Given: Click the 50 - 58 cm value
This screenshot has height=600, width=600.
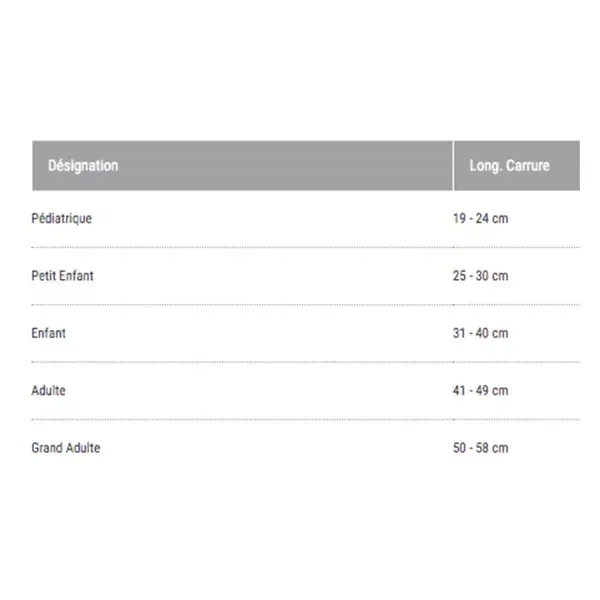Looking at the screenshot, I should [x=481, y=448].
